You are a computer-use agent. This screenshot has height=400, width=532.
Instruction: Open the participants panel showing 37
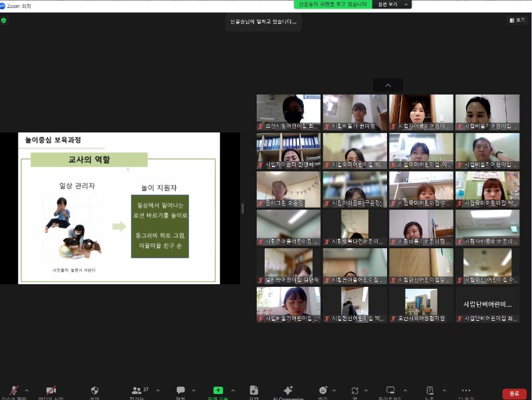[x=137, y=390]
